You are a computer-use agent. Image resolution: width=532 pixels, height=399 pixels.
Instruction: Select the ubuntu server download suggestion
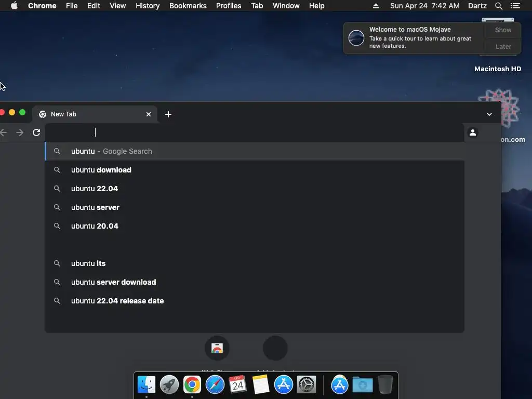point(255,282)
